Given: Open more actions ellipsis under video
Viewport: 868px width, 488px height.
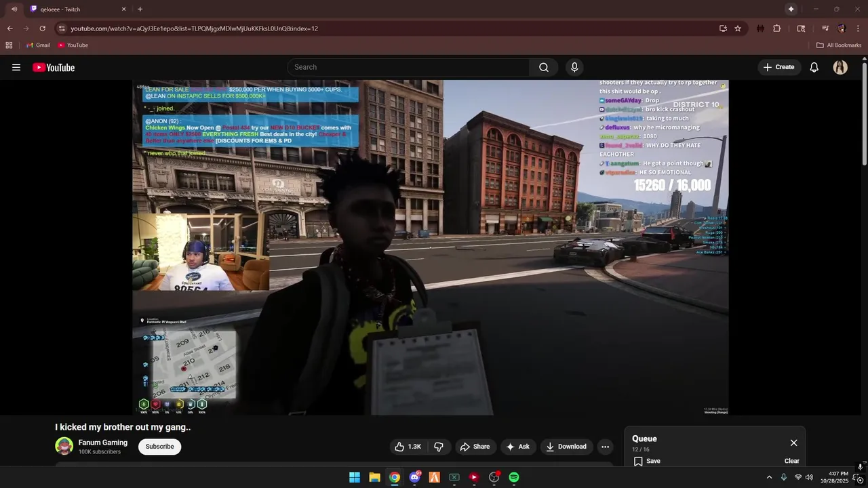Looking at the screenshot, I should click(605, 447).
